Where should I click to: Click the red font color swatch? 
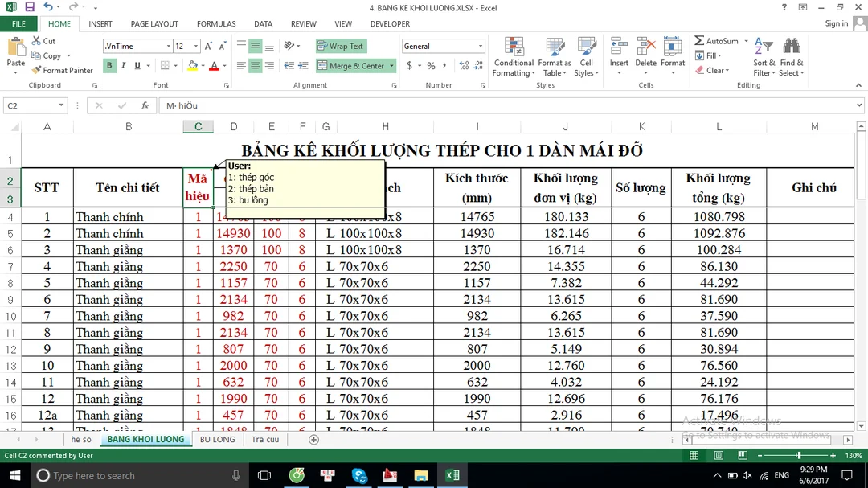[x=215, y=65]
